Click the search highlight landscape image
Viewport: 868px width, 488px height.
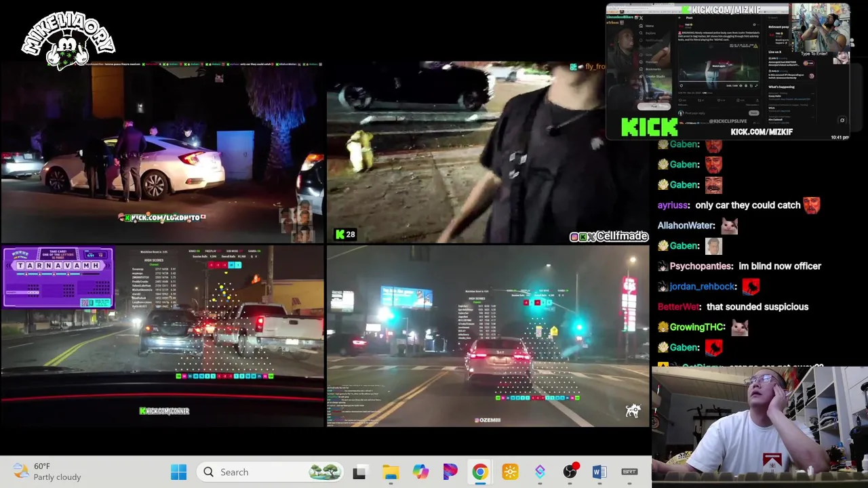[x=324, y=472]
